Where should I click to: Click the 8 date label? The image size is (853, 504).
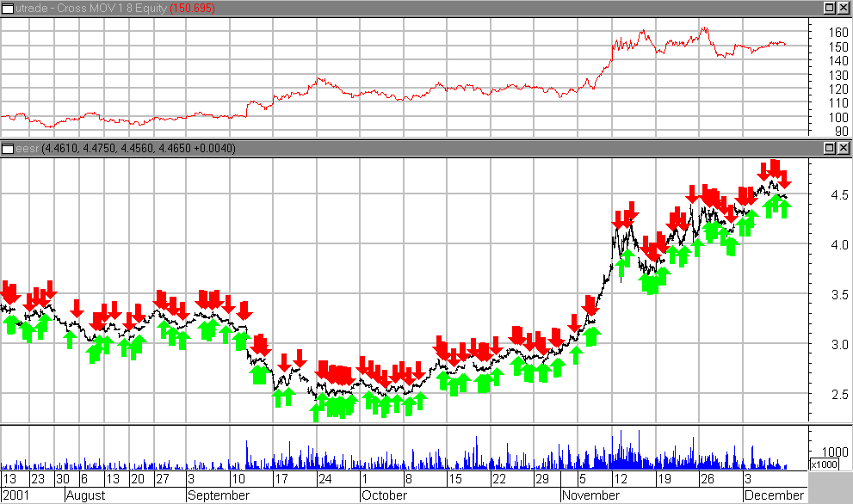click(409, 479)
